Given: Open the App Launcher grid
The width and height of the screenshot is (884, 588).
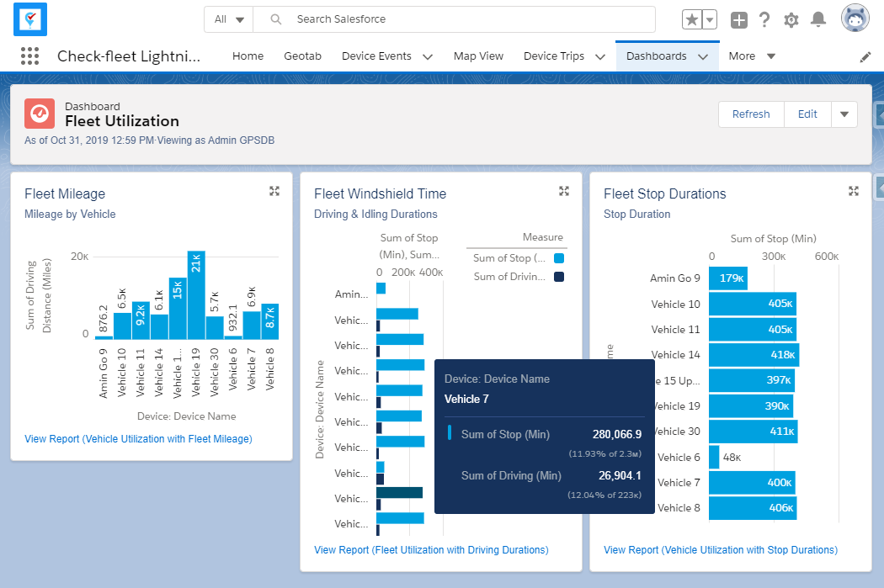Looking at the screenshot, I should pyautogui.click(x=29, y=56).
